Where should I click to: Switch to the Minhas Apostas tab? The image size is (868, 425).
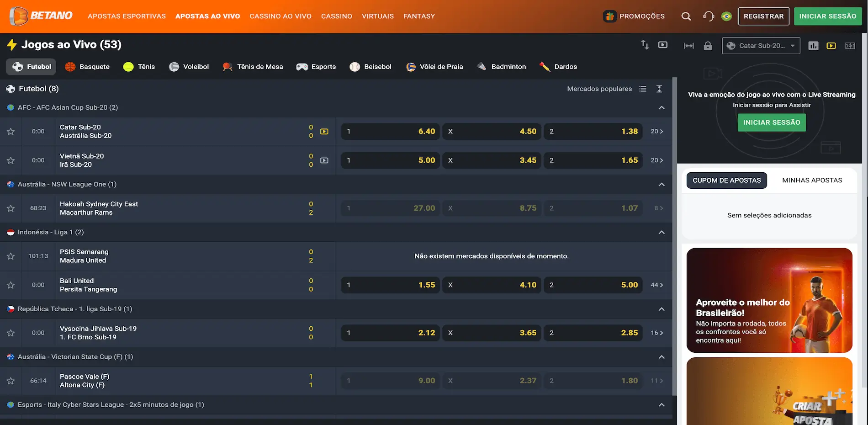coord(812,181)
